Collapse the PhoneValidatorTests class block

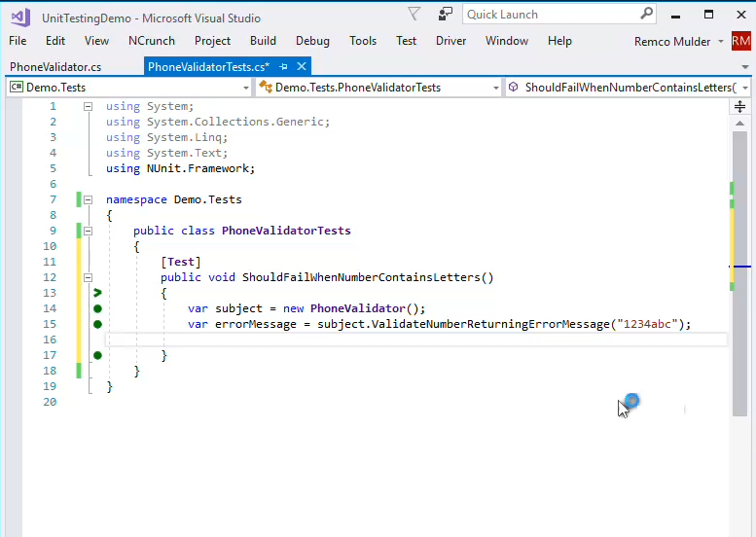coord(88,231)
